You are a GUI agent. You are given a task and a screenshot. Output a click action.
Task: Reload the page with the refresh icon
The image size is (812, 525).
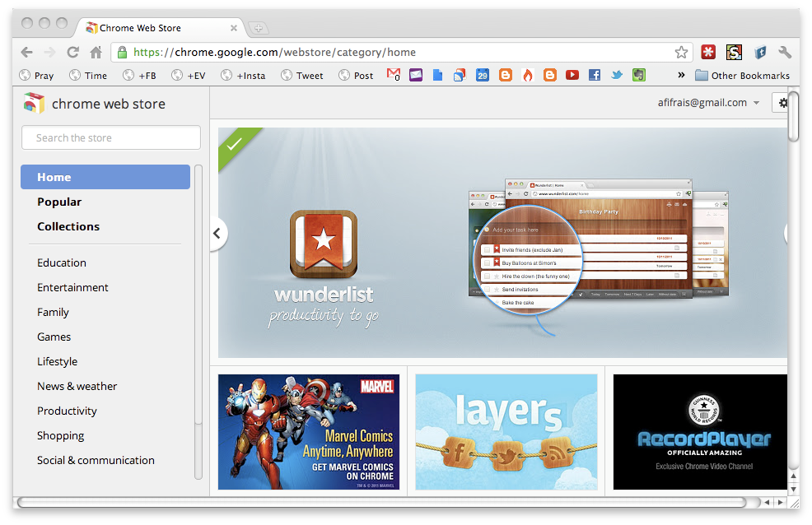pyautogui.click(x=73, y=52)
